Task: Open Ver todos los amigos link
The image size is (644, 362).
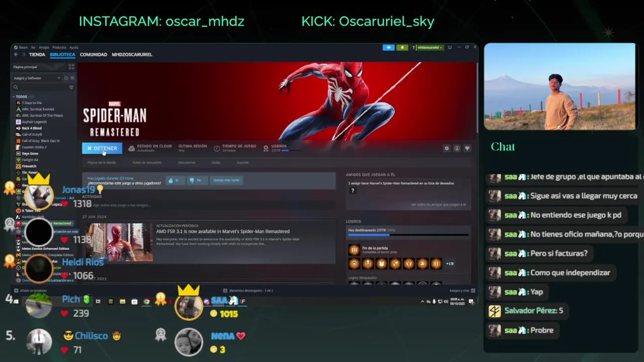Action: [x=438, y=205]
